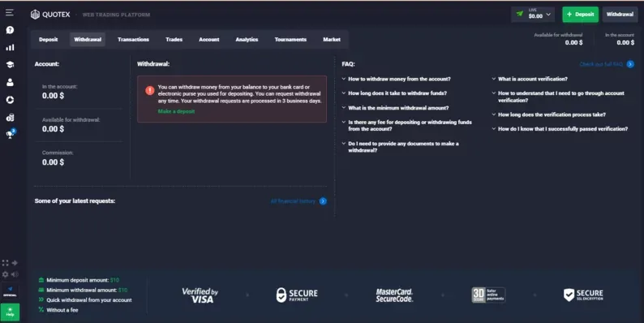
Task: Open All financial history link
Action: [x=294, y=201]
